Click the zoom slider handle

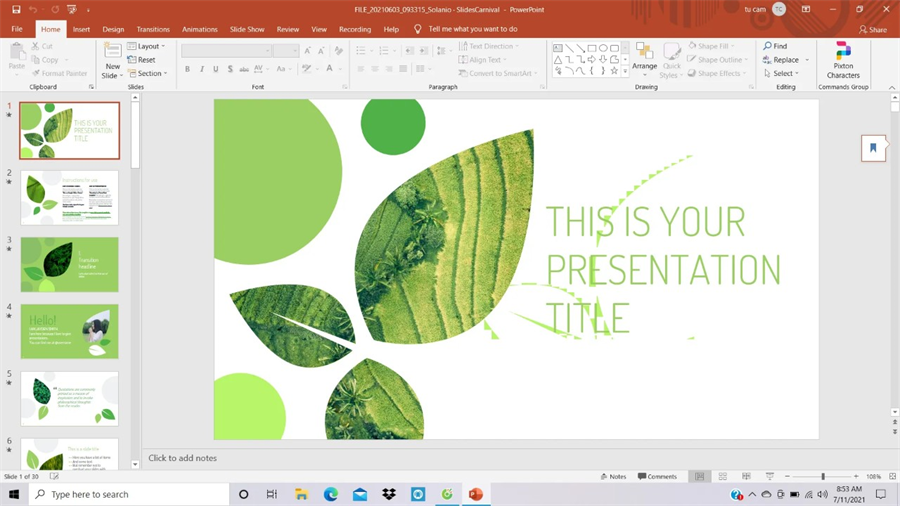click(823, 477)
